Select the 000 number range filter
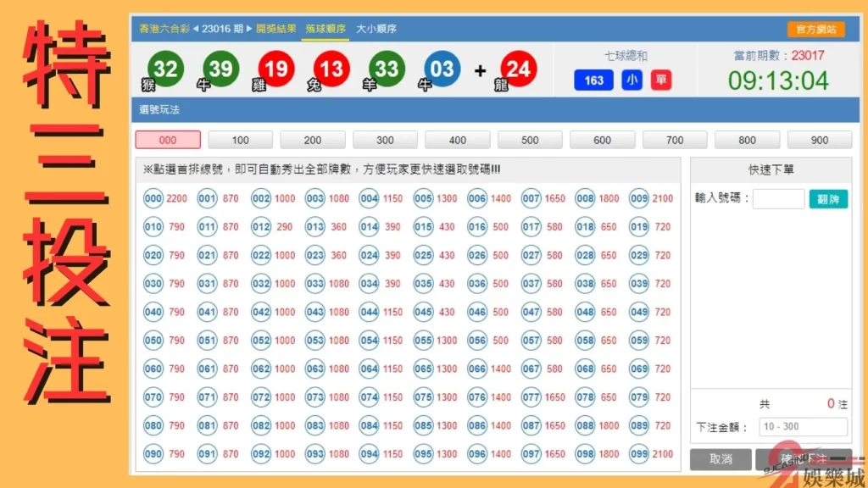This screenshot has height=488, width=868. click(167, 140)
